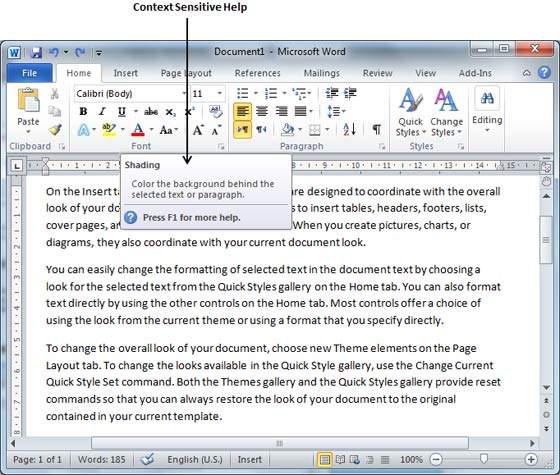Select the Shading paint bucket icon
The height and width of the screenshot is (475, 560).
287,130
